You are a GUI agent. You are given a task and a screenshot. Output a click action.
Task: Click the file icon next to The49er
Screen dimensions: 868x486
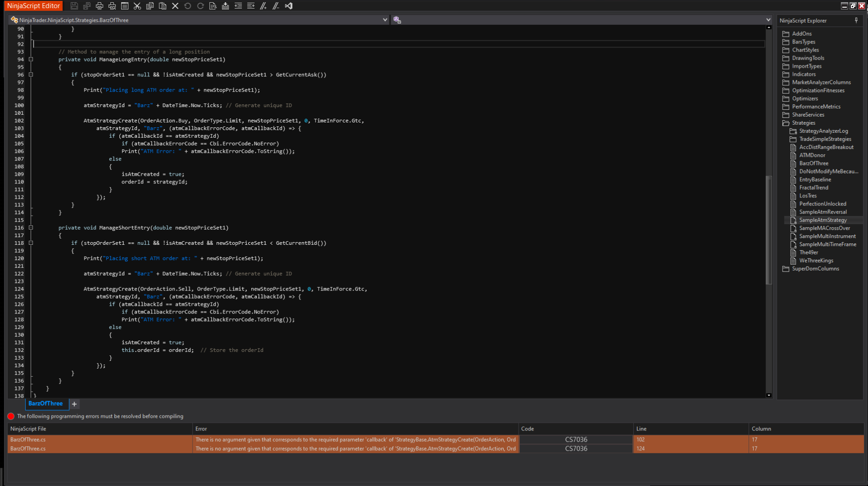[x=793, y=252]
